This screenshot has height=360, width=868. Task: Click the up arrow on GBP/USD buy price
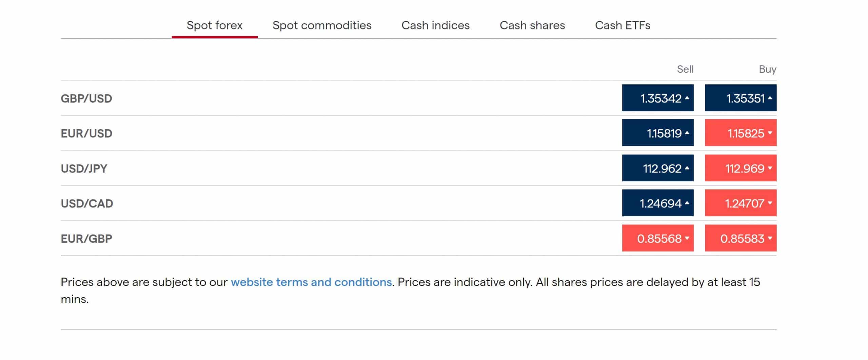770,98
